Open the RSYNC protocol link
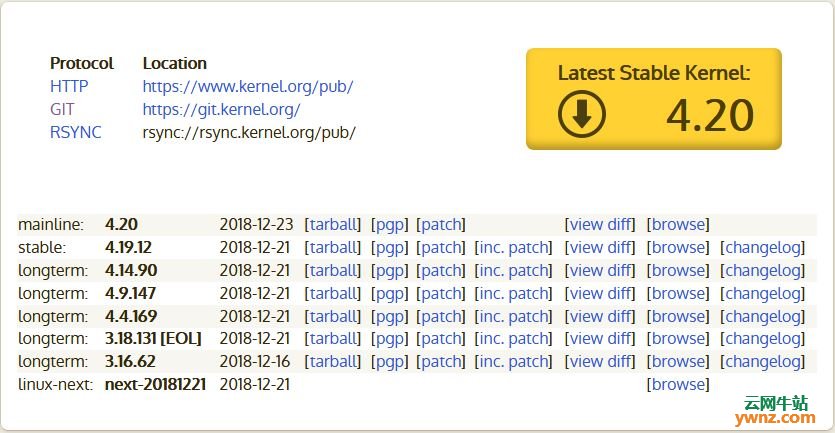This screenshot has height=433, width=835. point(76,132)
